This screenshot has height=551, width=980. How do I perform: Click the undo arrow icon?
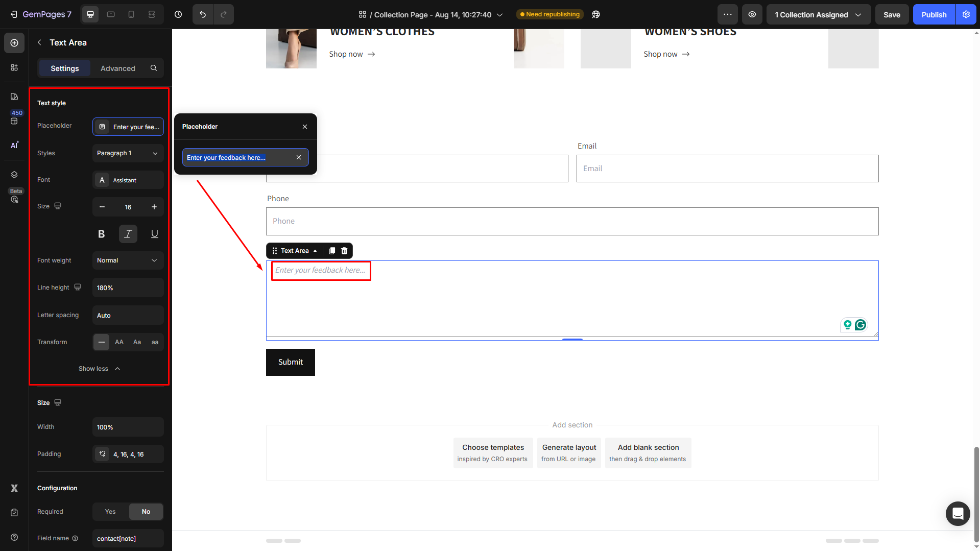pos(203,14)
